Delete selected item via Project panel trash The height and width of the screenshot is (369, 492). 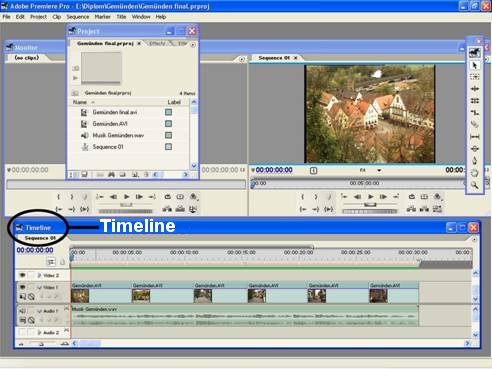pos(146,174)
